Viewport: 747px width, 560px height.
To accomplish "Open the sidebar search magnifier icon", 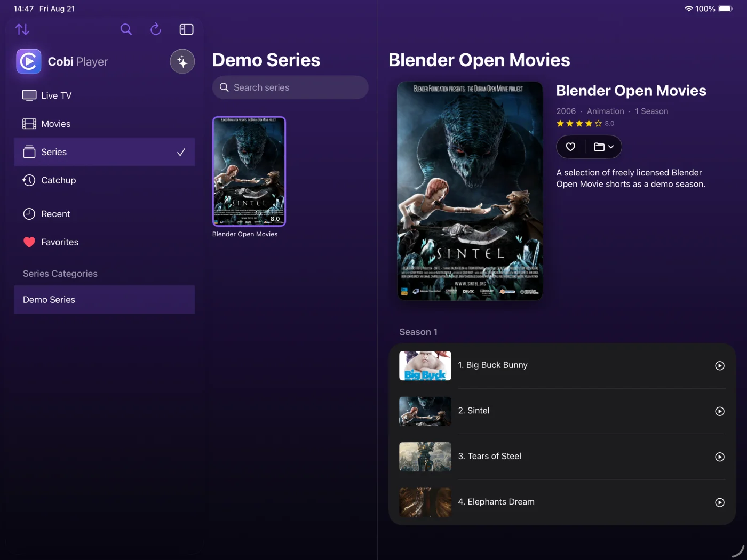I will (x=126, y=29).
